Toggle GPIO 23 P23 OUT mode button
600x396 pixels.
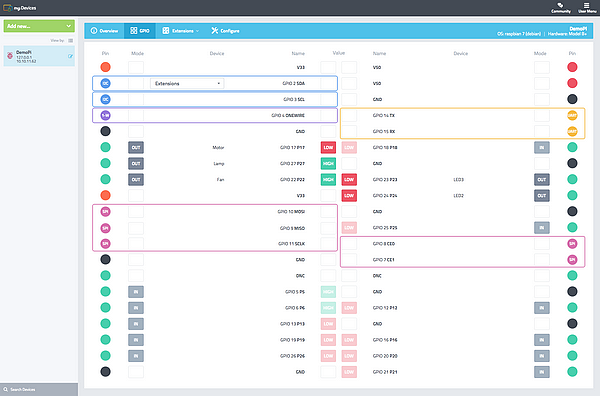click(x=542, y=179)
